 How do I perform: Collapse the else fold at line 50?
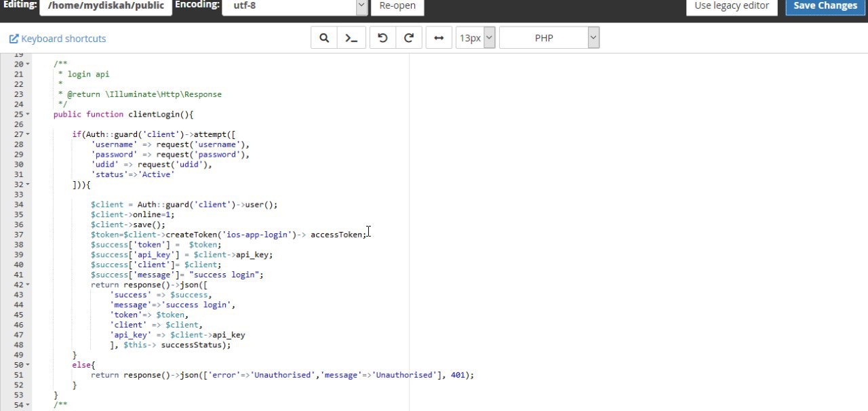pos(28,365)
